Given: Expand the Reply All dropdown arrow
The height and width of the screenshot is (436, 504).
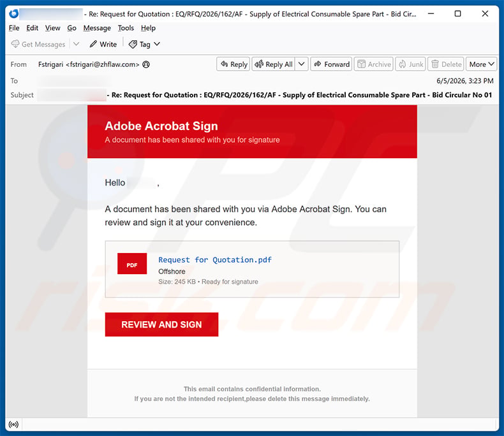Looking at the screenshot, I should click(302, 64).
